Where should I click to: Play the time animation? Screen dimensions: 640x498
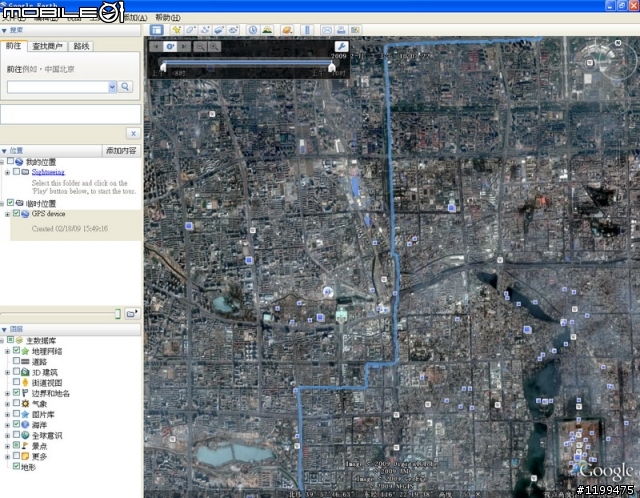170,47
